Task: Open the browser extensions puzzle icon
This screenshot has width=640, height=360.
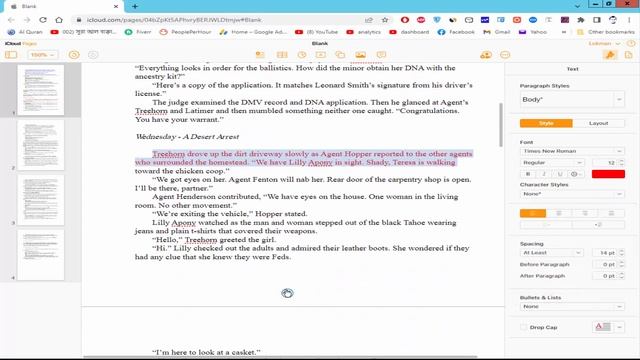Action: (580, 20)
